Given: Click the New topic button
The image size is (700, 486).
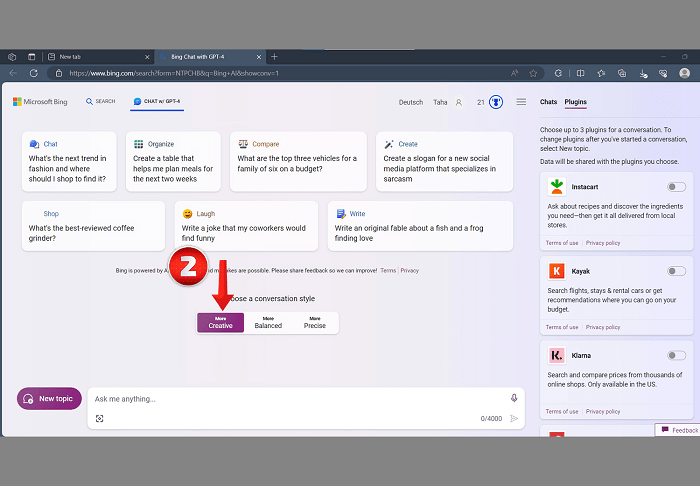Looking at the screenshot, I should [49, 399].
